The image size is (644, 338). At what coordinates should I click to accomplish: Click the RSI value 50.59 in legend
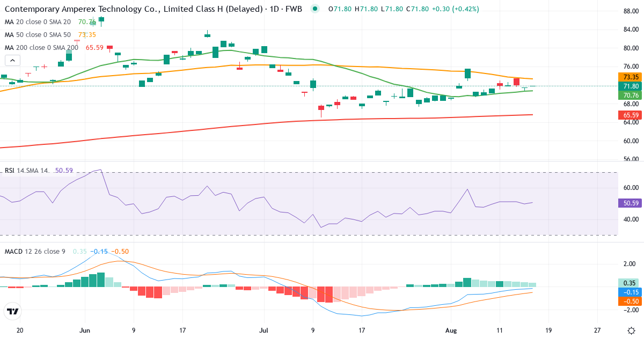tap(64, 171)
